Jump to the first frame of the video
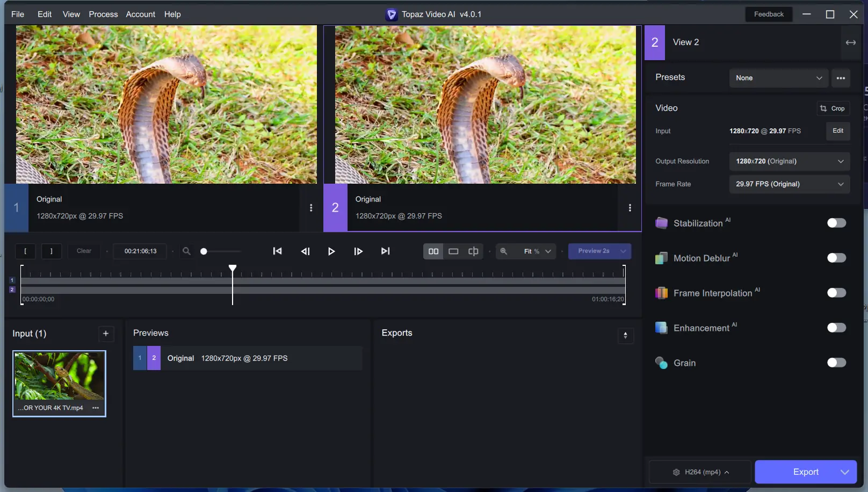This screenshot has width=868, height=492. (x=277, y=251)
